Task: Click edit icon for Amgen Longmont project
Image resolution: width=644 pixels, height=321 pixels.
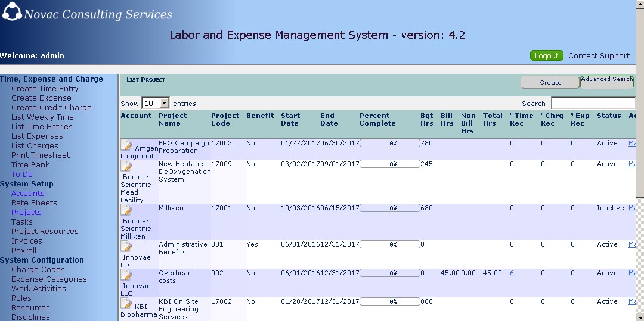Action: click(126, 145)
